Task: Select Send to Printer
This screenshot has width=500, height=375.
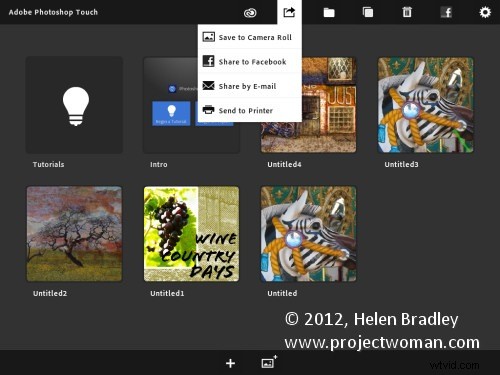Action: click(x=250, y=110)
